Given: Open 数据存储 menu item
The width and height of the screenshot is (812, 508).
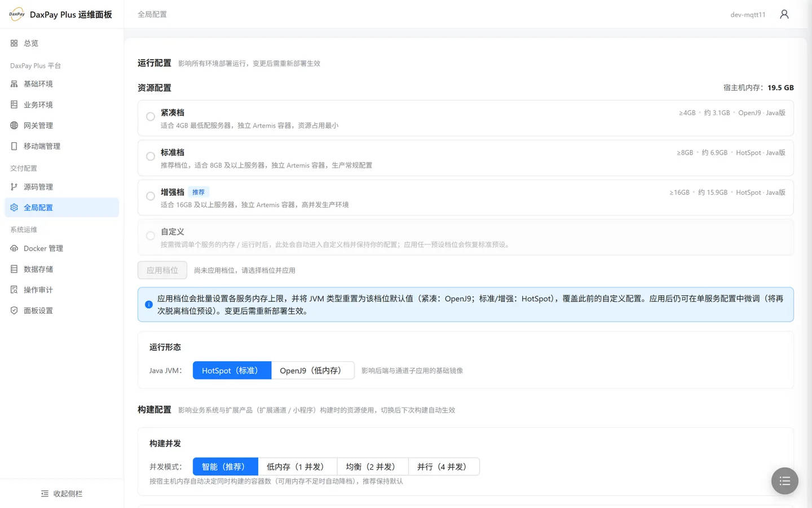Looking at the screenshot, I should click(x=62, y=269).
